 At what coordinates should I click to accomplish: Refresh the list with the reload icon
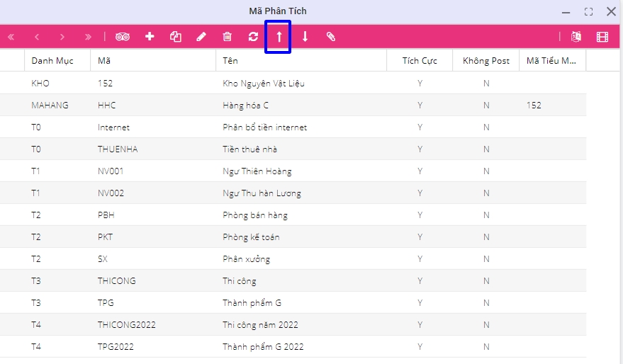pos(253,37)
